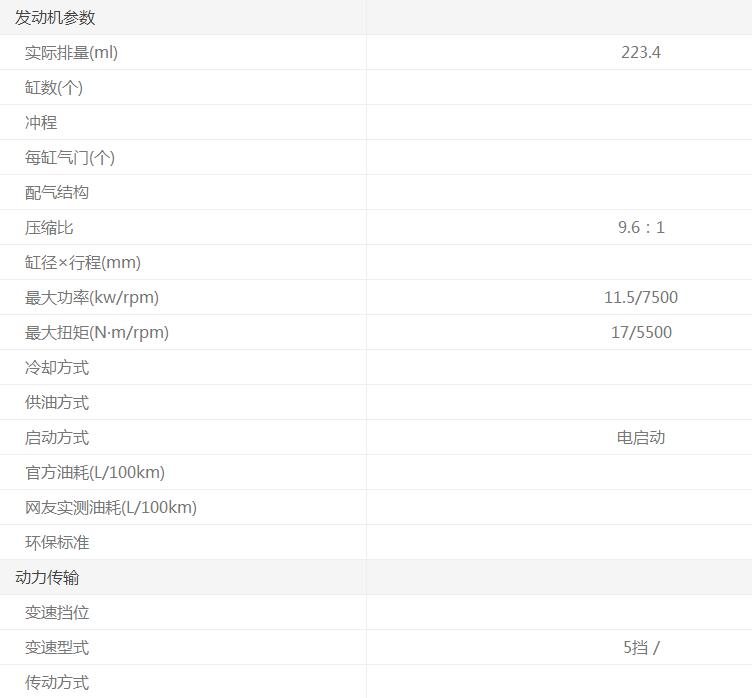The width and height of the screenshot is (752, 698).
Task: Click the 配气结构 label
Action: click(x=57, y=193)
